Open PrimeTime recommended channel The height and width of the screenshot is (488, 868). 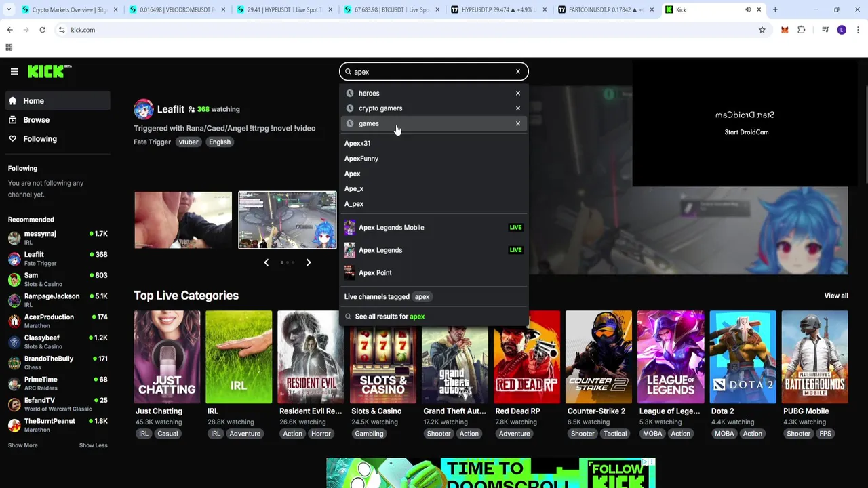click(57, 384)
